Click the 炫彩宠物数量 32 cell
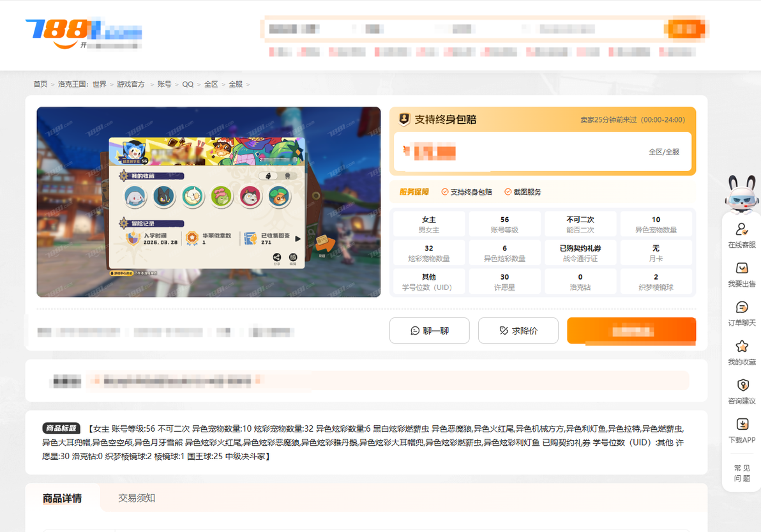Image resolution: width=761 pixels, height=532 pixels. (429, 253)
